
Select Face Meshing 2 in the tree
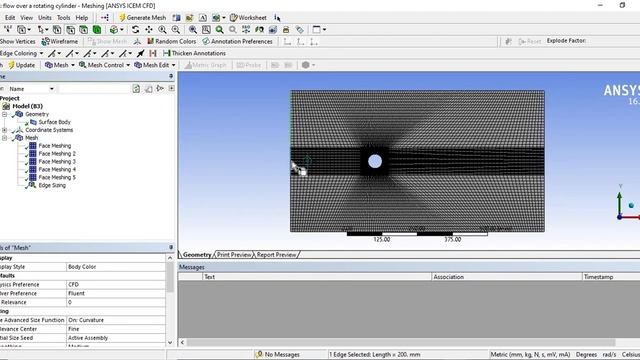pos(57,154)
